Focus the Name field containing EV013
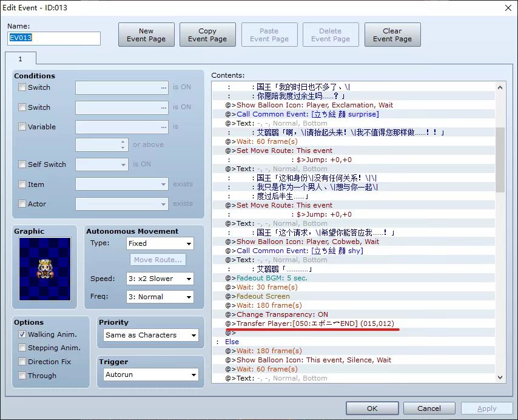The image size is (518, 420). 54,38
